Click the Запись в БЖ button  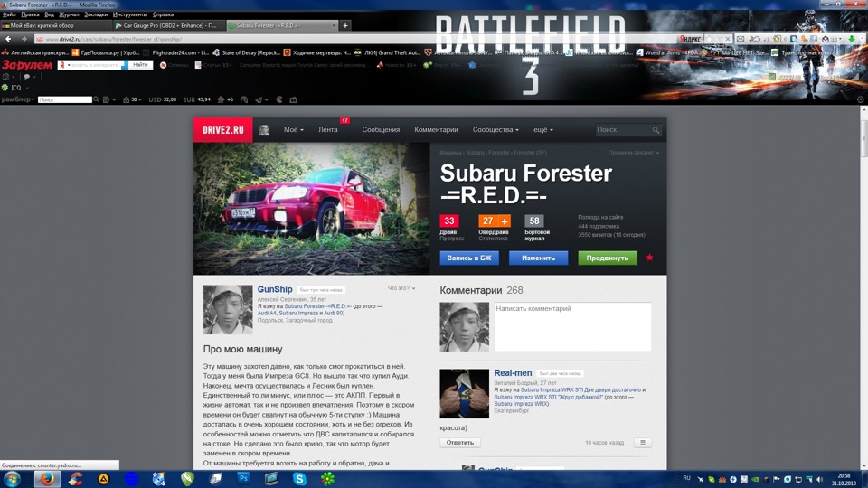click(469, 258)
